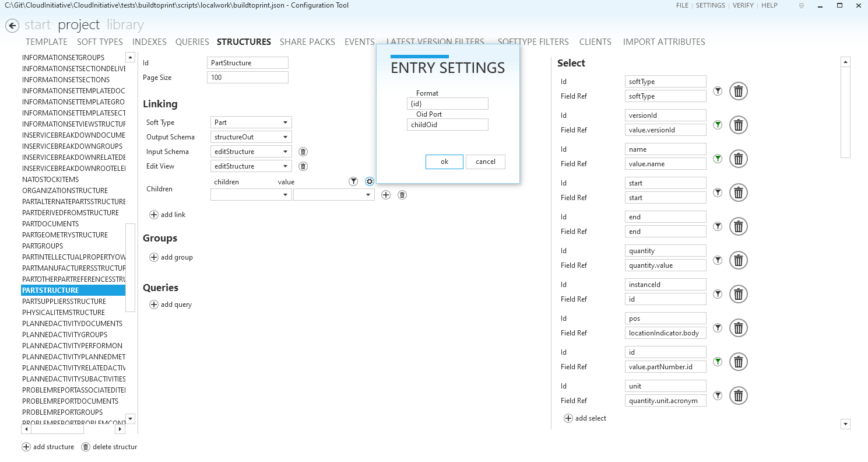Switch to the QUERIES tab
Screen dimensions: 868x462
(x=192, y=41)
